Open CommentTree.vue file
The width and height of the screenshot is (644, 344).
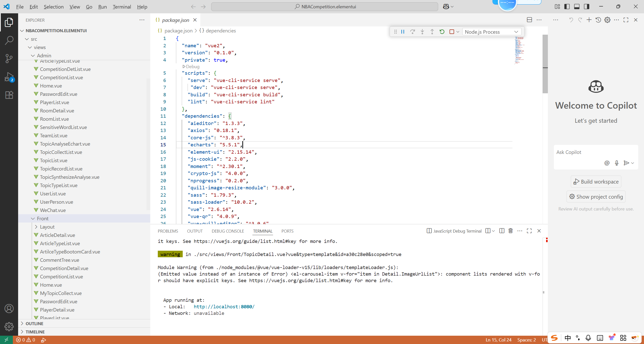(59, 260)
